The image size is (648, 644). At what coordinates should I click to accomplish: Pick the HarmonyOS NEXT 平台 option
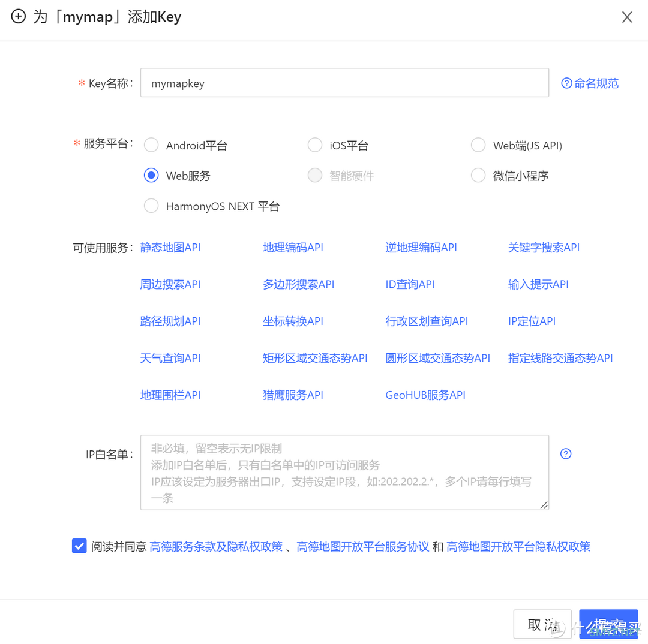151,206
